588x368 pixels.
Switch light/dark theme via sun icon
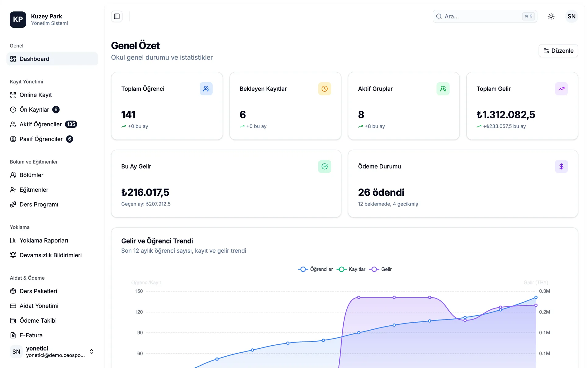click(x=551, y=16)
